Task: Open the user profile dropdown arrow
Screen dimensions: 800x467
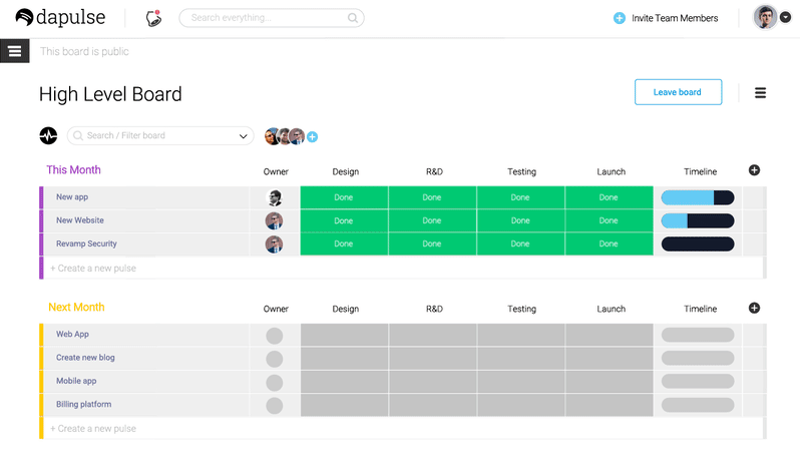Action: (785, 18)
